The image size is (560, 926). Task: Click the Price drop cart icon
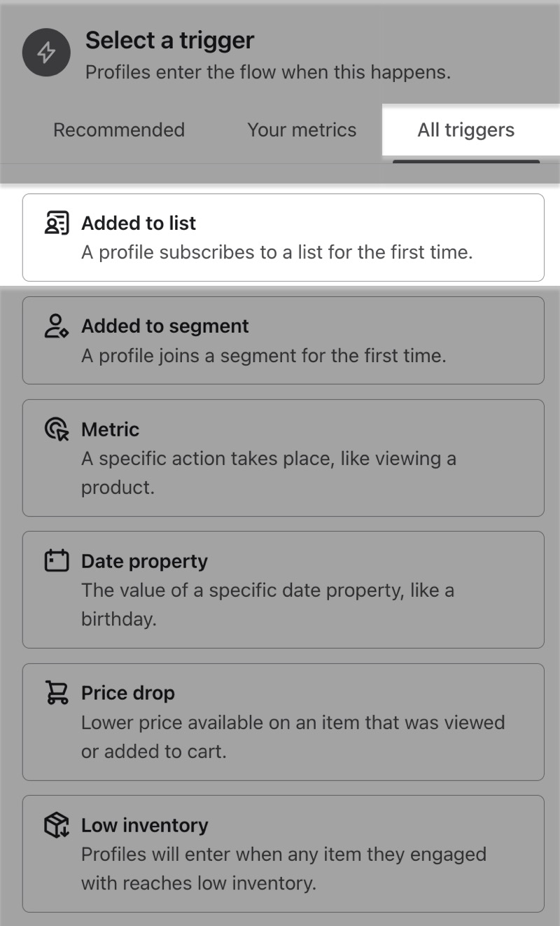coord(57,693)
